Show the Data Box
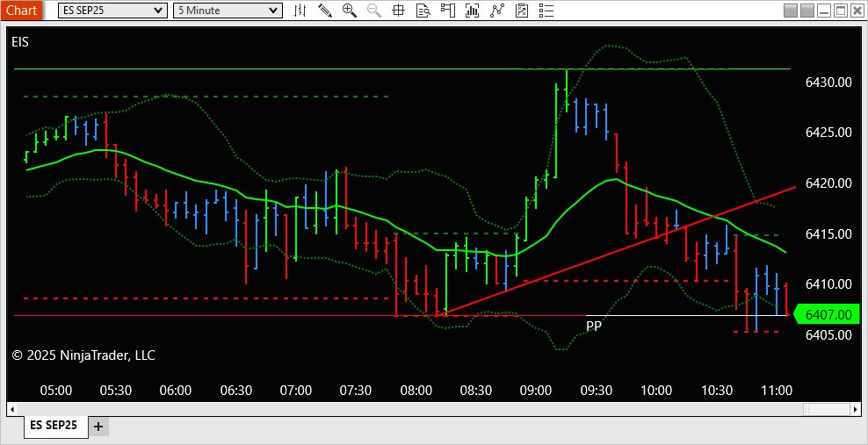Screen dimensions: 868x445 click(423, 10)
